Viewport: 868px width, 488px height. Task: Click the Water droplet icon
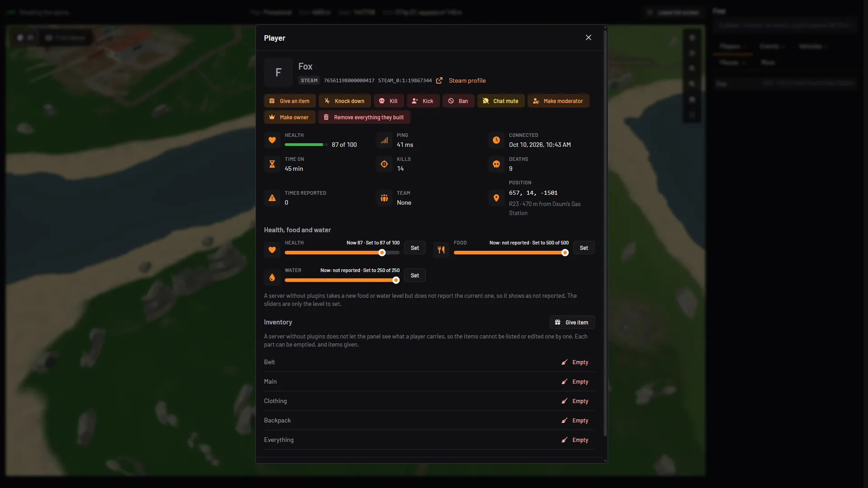click(272, 277)
